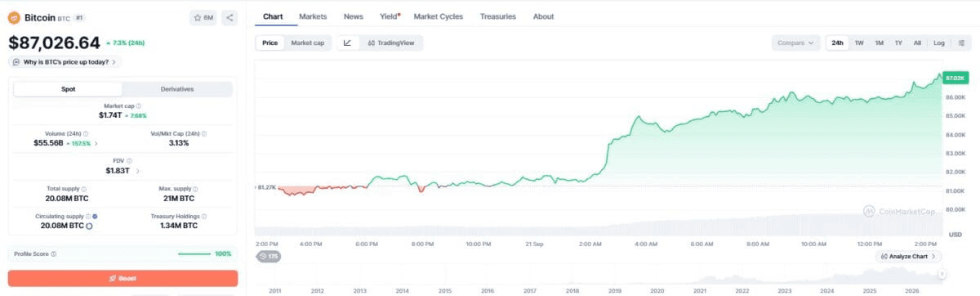The height and width of the screenshot is (296, 980).
Task: Click the 1.34M BTC treasury holdings value
Action: tap(178, 226)
